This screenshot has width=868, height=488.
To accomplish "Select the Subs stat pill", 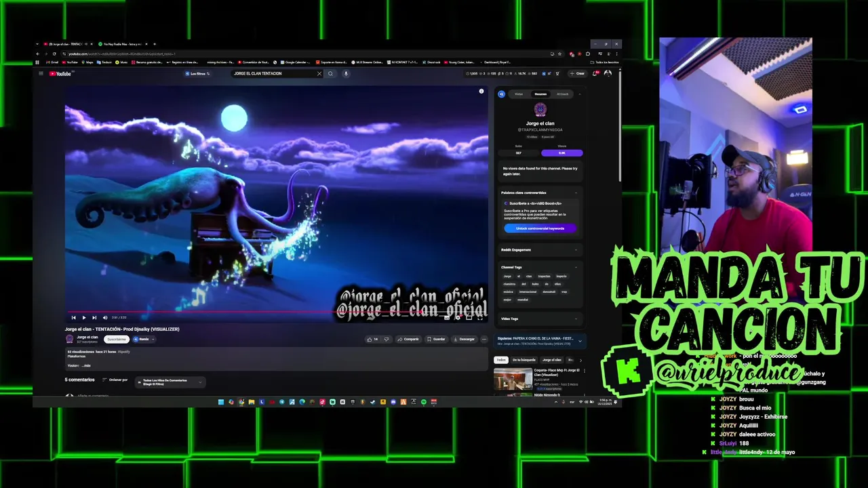I will pyautogui.click(x=519, y=153).
